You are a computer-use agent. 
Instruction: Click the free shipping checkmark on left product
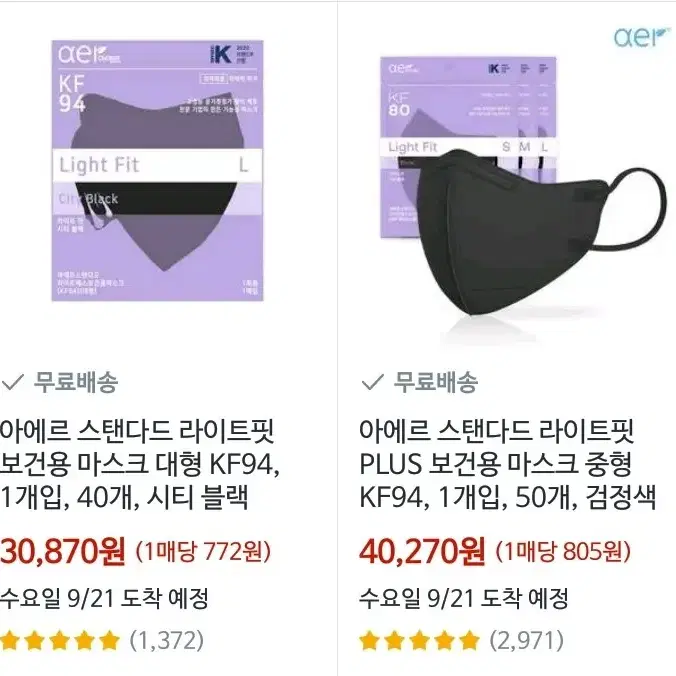[x=12, y=382]
